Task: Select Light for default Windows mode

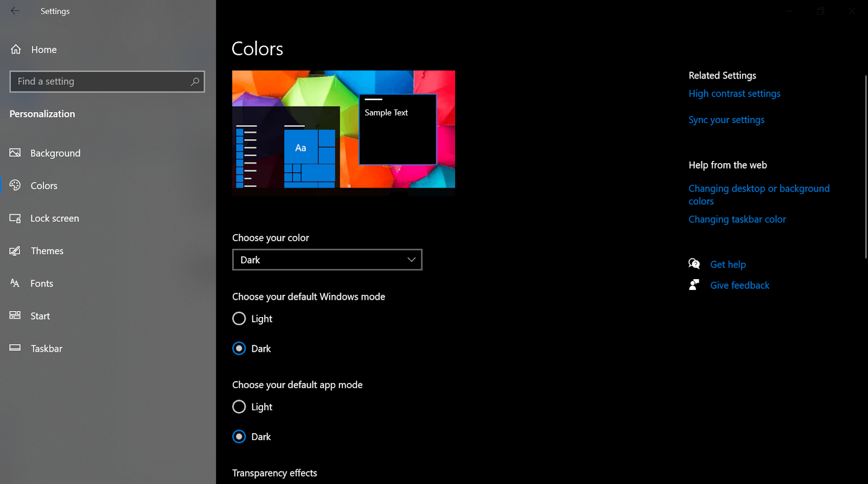Action: 239,319
